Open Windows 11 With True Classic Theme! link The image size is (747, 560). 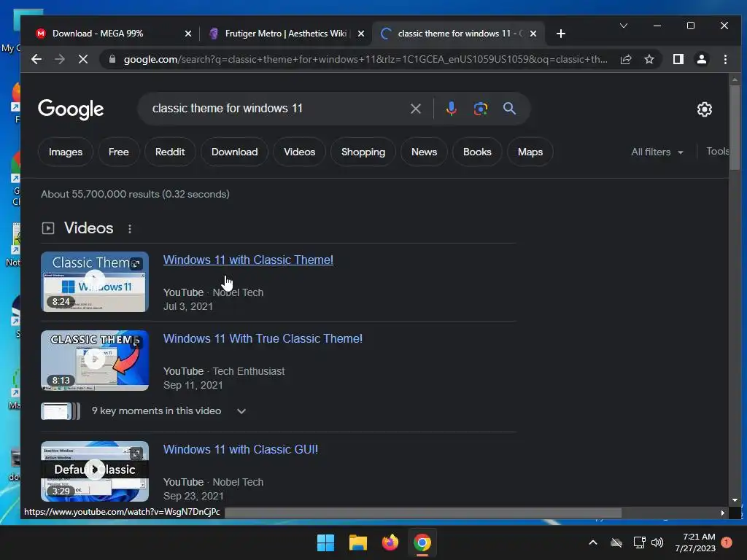pyautogui.click(x=263, y=338)
